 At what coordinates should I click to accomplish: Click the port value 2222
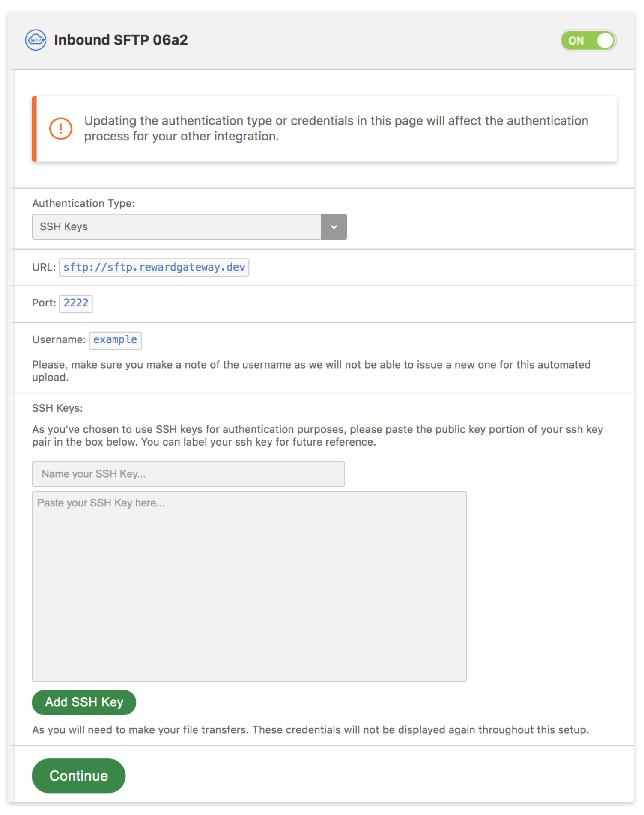[76, 303]
